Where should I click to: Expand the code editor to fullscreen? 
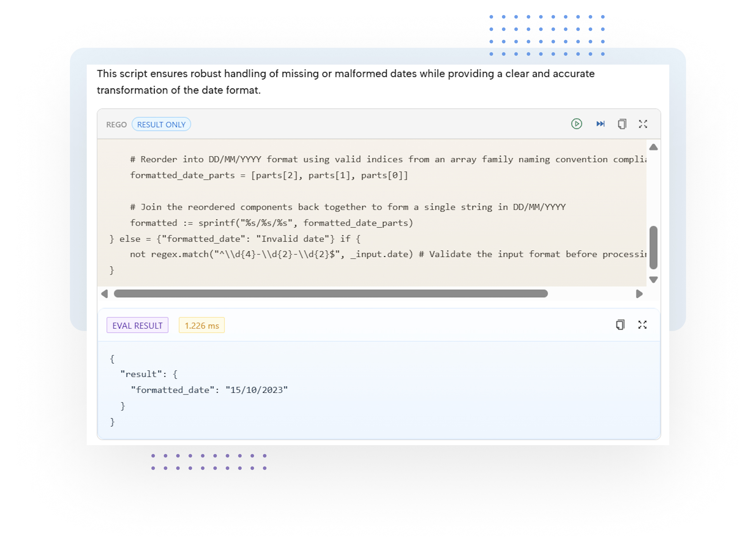click(x=643, y=124)
